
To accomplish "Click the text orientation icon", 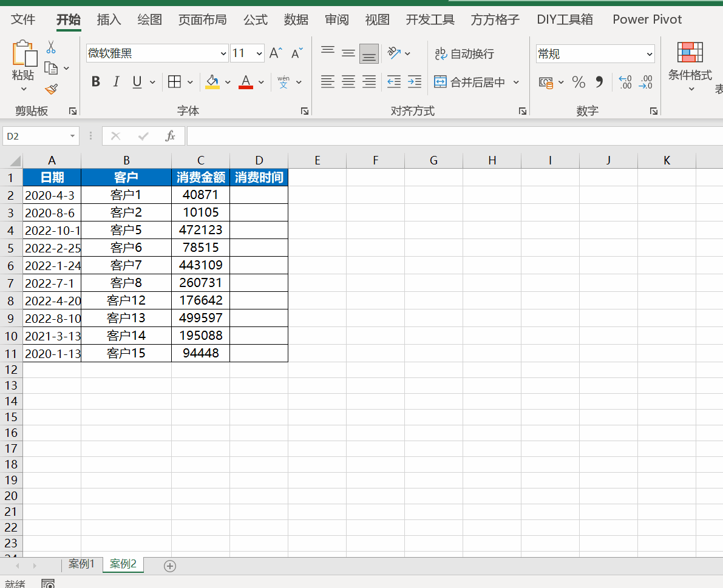I will click(394, 53).
